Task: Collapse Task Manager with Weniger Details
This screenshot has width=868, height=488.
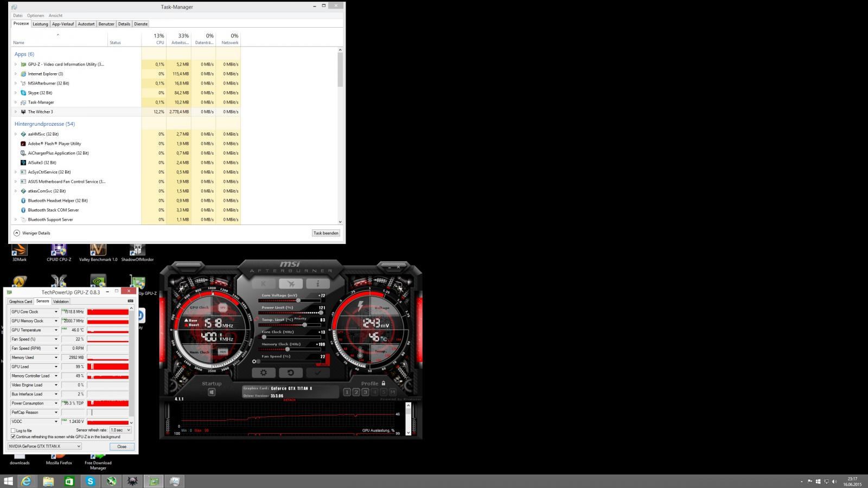Action: pos(32,233)
